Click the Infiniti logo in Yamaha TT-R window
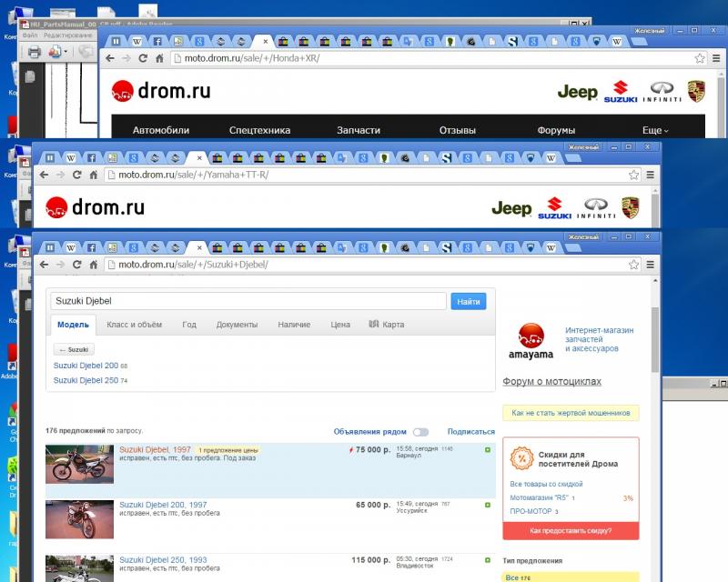Image resolution: width=728 pixels, height=582 pixels. click(x=596, y=208)
